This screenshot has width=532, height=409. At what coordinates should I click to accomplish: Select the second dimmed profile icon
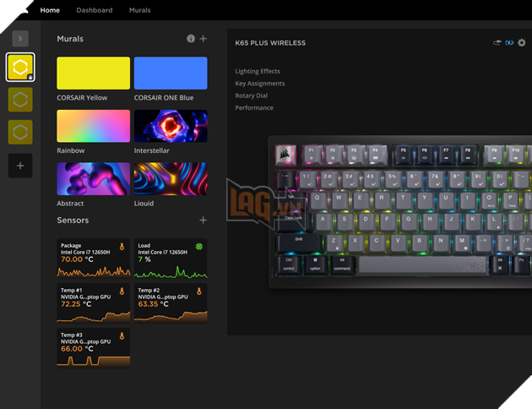pyautogui.click(x=20, y=100)
